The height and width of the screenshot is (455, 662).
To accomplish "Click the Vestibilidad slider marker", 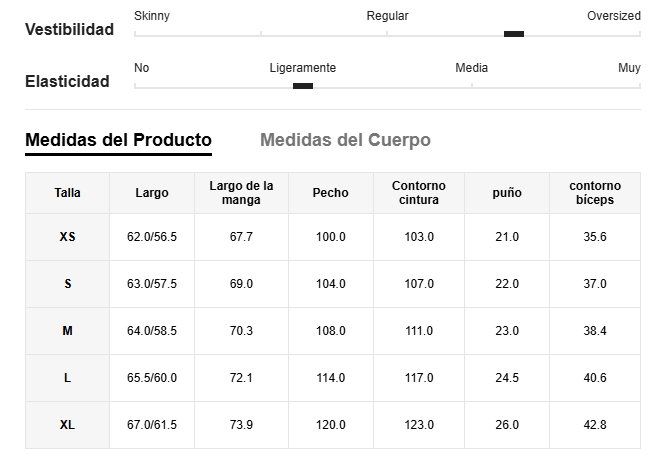I will (514, 34).
